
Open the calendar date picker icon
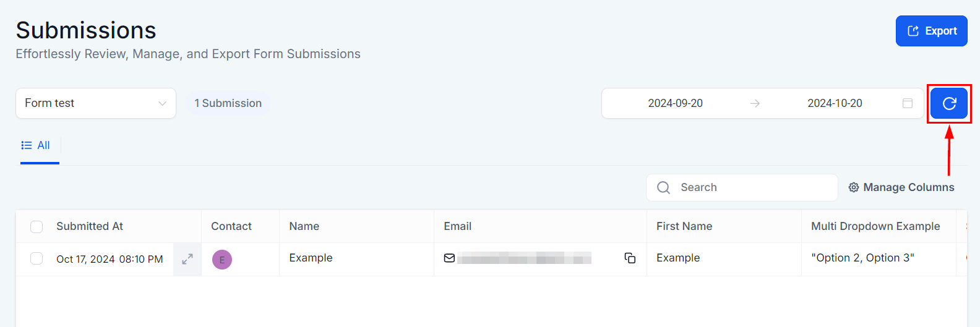908,103
